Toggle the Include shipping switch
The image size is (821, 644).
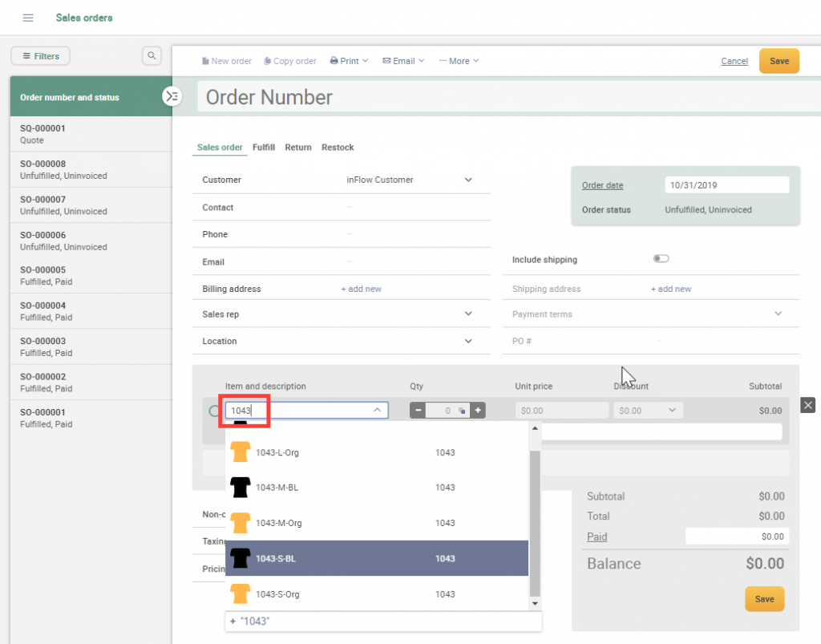[661, 259]
